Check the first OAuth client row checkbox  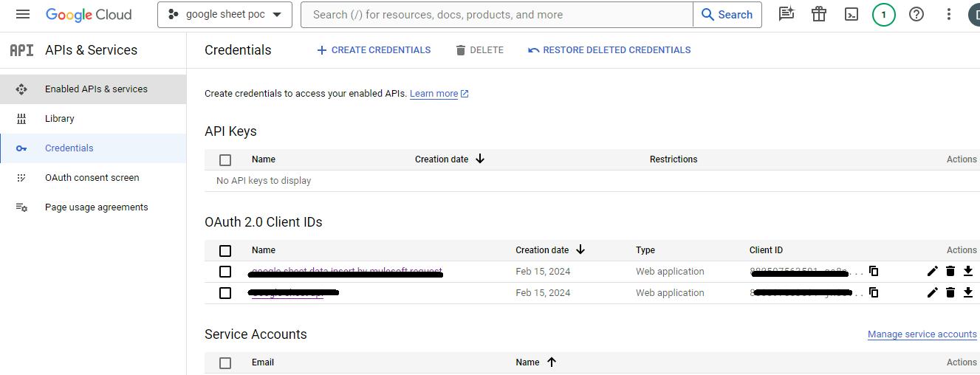[x=225, y=272]
